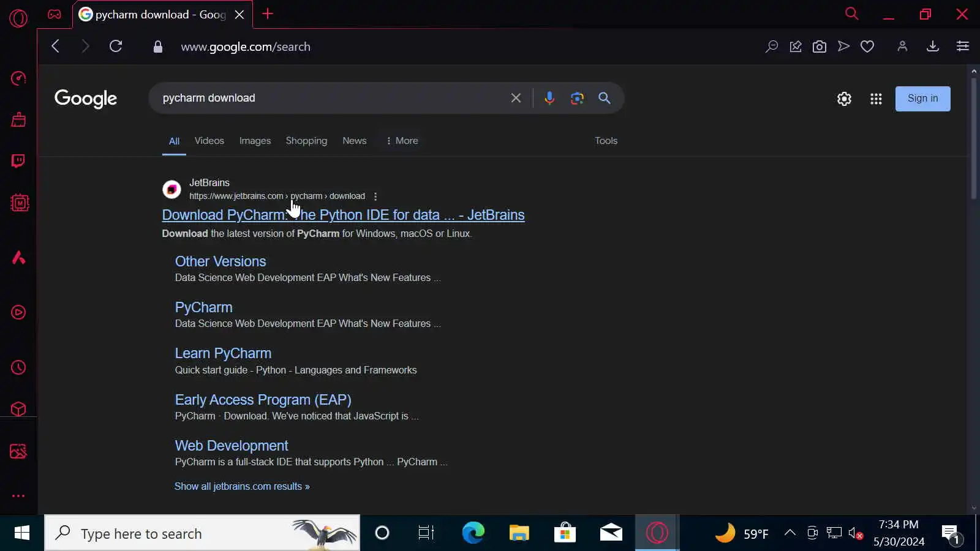Switch to News results tab

point(355,141)
